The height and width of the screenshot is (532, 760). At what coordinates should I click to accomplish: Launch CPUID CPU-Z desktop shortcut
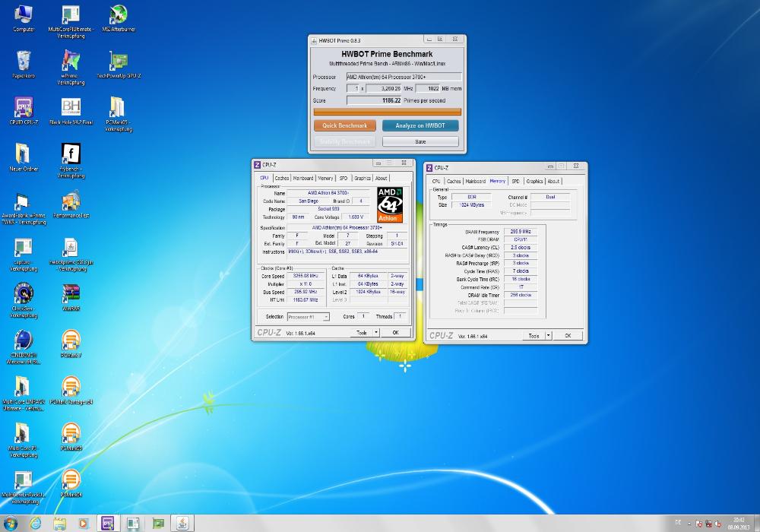[x=24, y=111]
